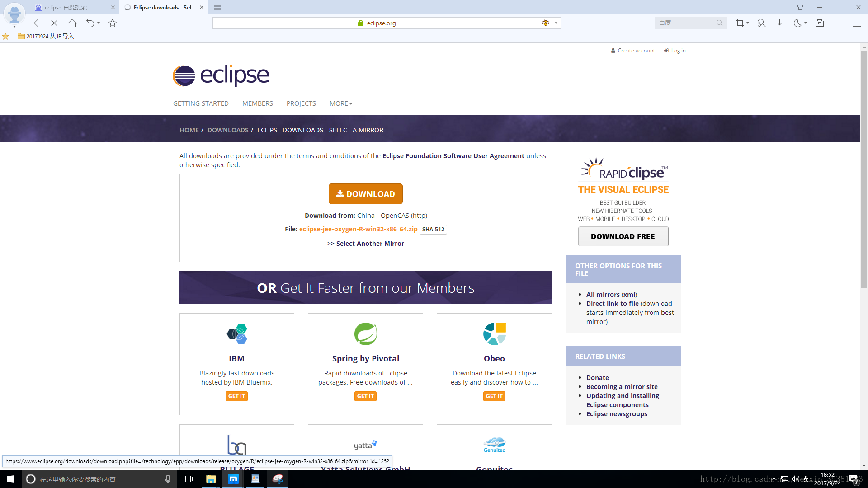Screen dimensions: 868x488
Task: Open MEMBERS navigation tab
Action: point(258,103)
